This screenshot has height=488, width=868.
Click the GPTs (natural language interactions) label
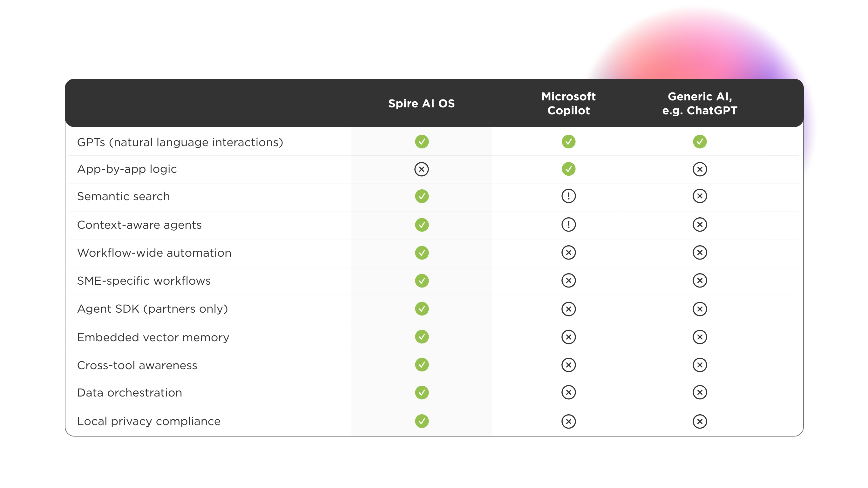point(180,142)
